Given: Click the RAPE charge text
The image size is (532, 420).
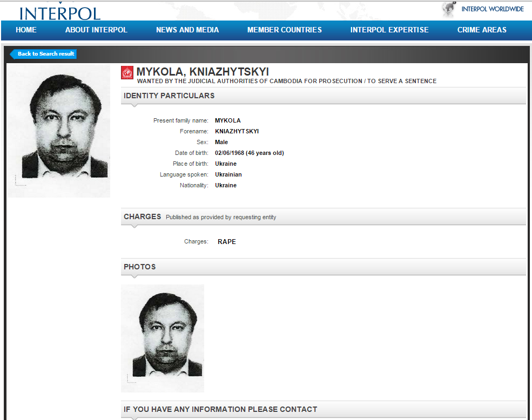Looking at the screenshot, I should [x=227, y=242].
